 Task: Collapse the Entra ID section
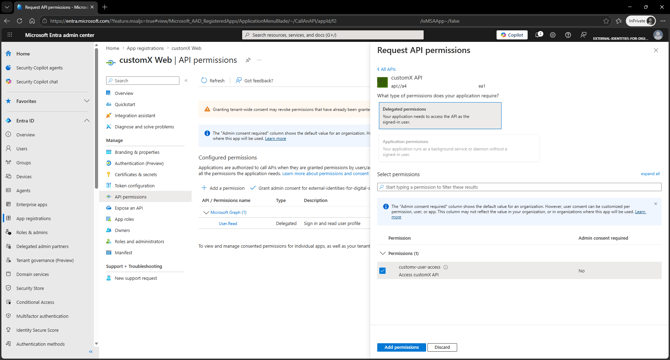click(x=87, y=121)
